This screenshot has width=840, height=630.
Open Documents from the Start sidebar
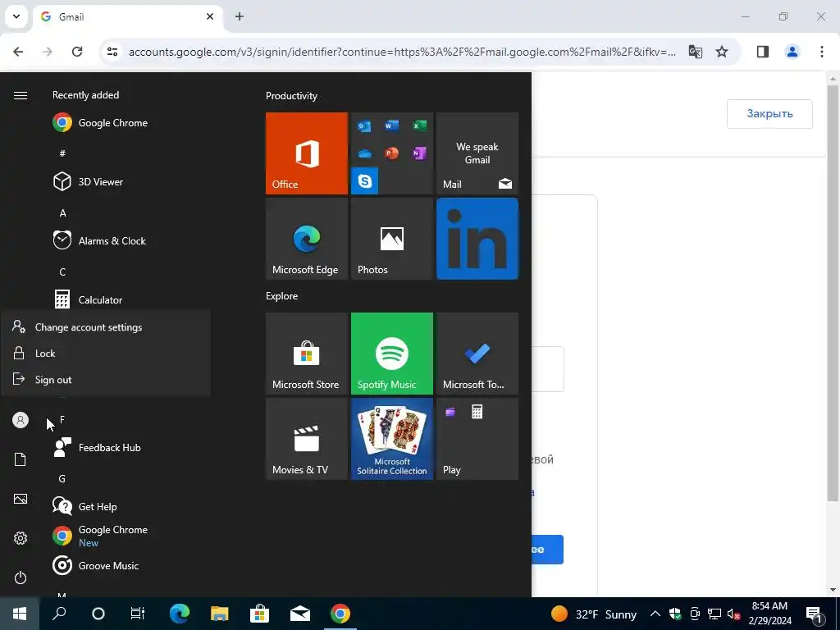pos(21,459)
